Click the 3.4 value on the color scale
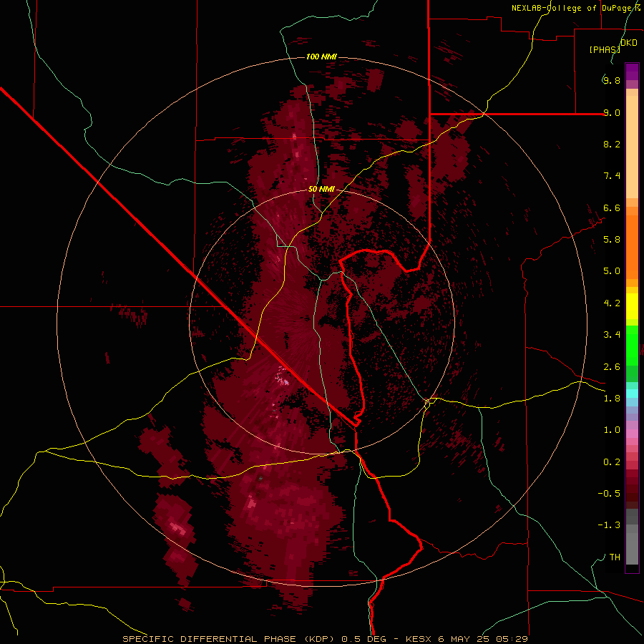 (612, 335)
